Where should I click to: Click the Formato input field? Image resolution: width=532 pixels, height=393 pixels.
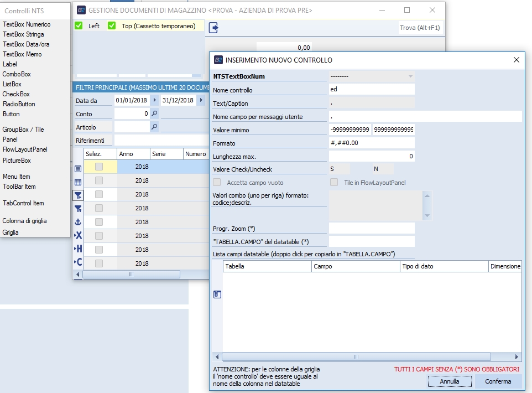pos(372,143)
